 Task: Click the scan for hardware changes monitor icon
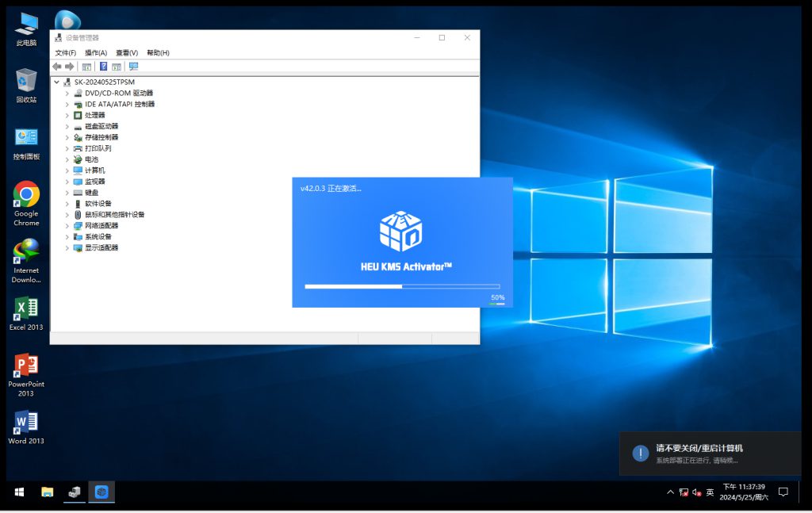tap(133, 67)
